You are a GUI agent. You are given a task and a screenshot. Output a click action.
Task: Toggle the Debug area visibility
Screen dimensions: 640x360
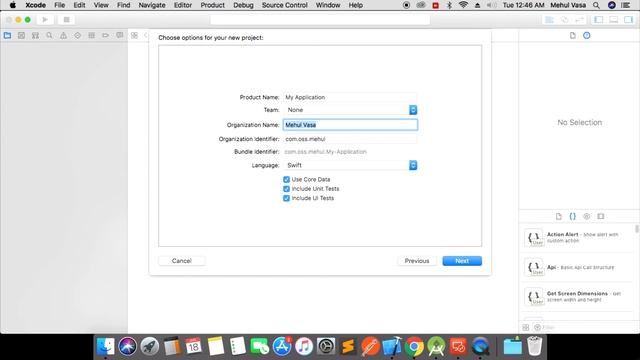click(613, 20)
